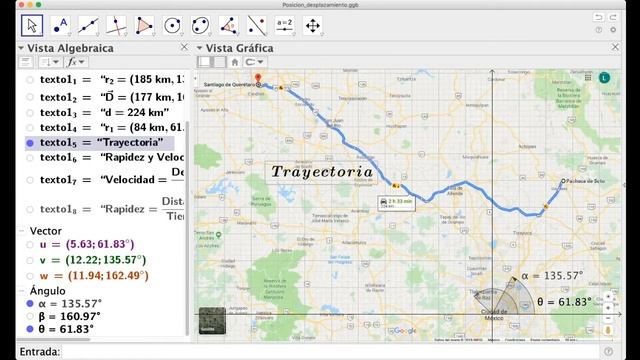Hide texto1₅ Trayectoria object
This screenshot has height=360, width=640.
(30, 143)
